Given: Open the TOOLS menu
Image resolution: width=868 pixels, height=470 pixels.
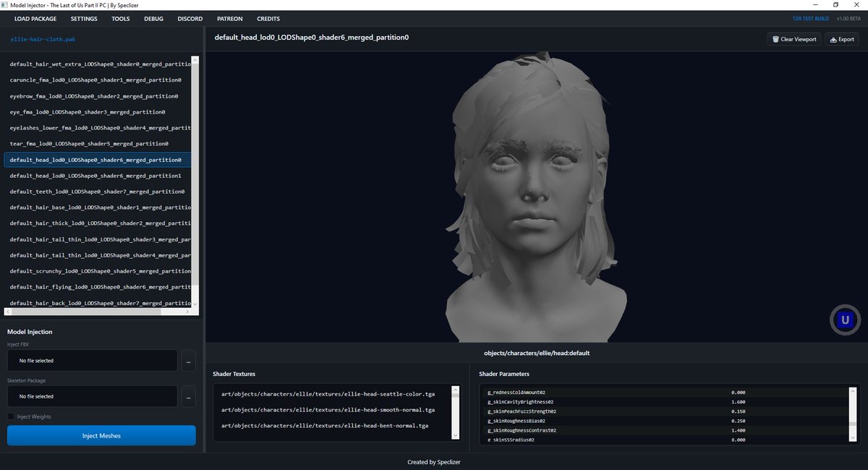Looking at the screenshot, I should [120, 19].
